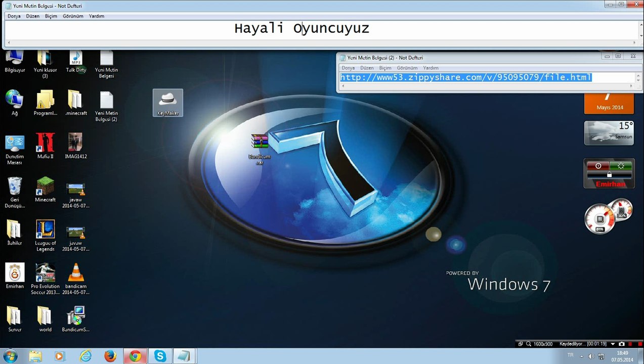
Task: Open the volume control in the tray
Action: 591,356
